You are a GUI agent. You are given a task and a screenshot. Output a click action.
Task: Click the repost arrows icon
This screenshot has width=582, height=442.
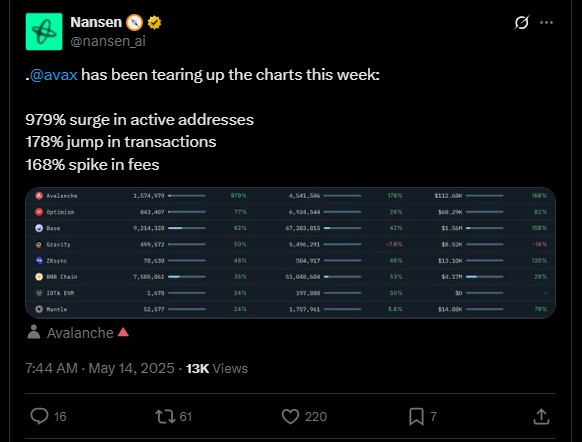165,416
